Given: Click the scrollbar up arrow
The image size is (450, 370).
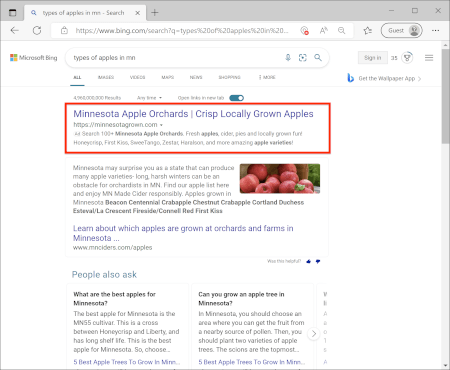Looking at the screenshot, I should click(x=446, y=45).
